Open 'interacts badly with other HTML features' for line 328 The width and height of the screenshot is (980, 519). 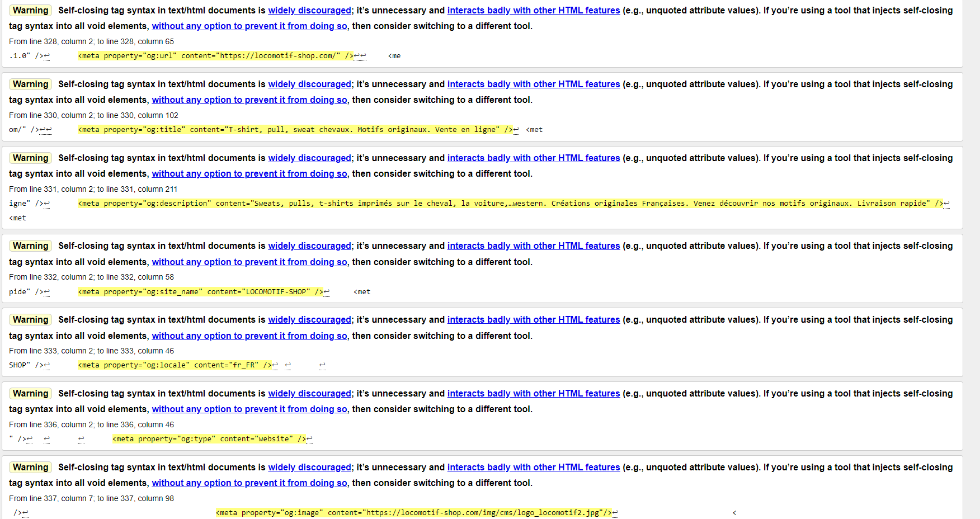(x=534, y=11)
